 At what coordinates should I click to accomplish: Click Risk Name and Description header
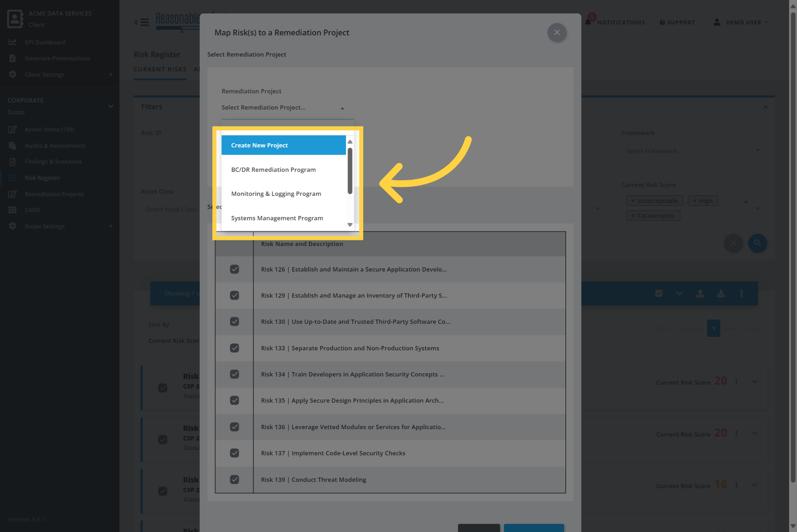[302, 244]
